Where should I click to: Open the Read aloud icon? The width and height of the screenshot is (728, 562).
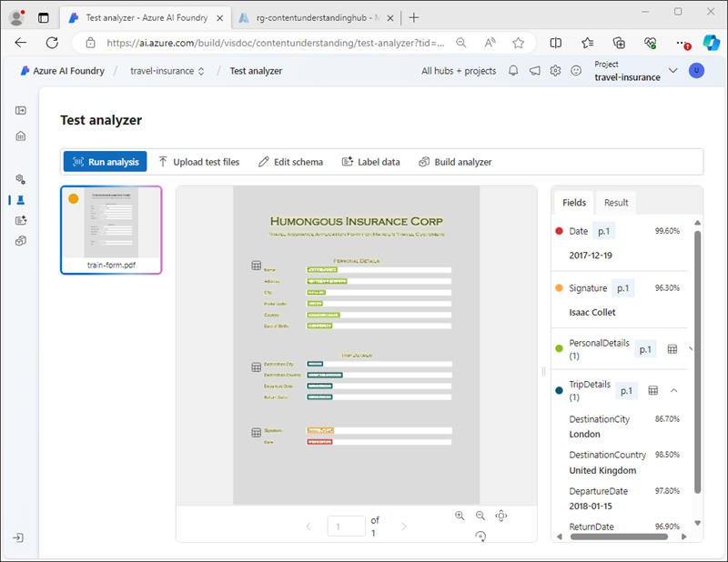[490, 43]
